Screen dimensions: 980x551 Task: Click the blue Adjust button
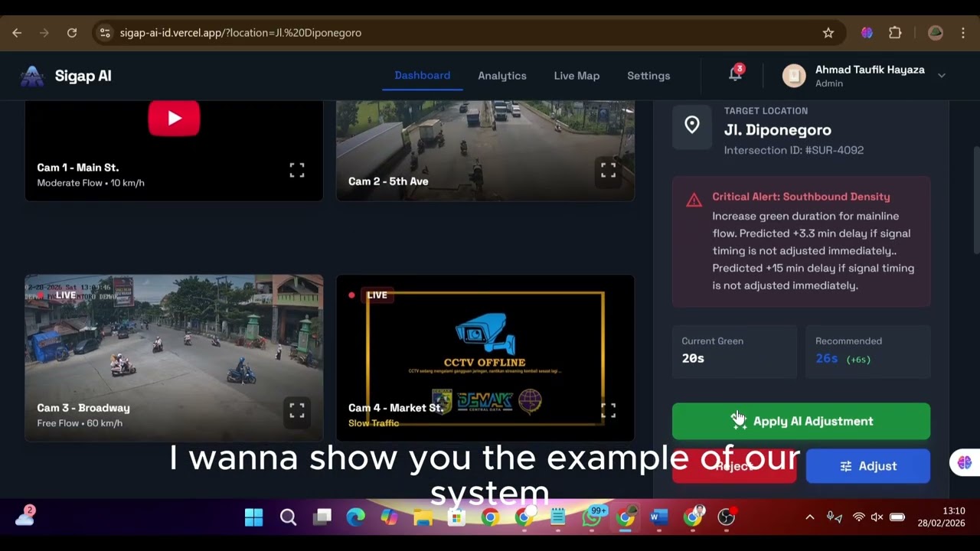point(868,466)
